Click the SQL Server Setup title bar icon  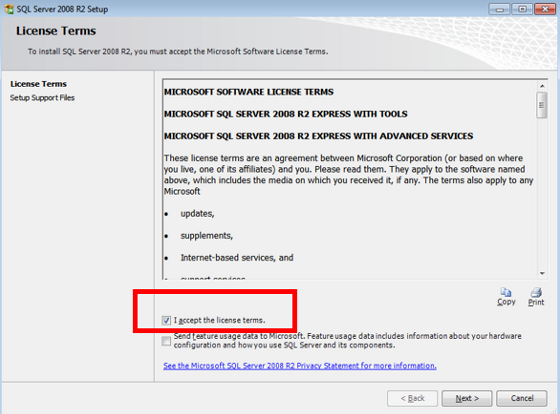tap(9, 9)
